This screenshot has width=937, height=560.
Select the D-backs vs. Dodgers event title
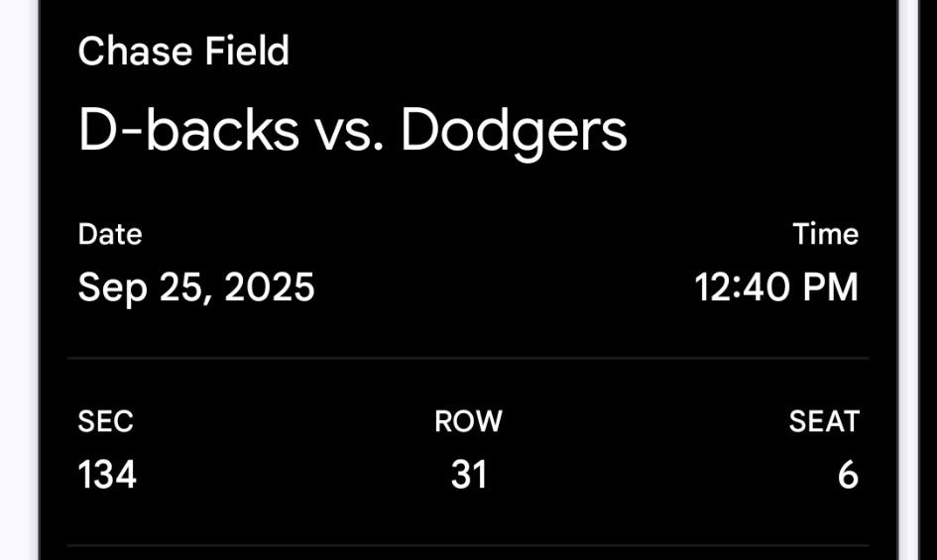tap(352, 130)
